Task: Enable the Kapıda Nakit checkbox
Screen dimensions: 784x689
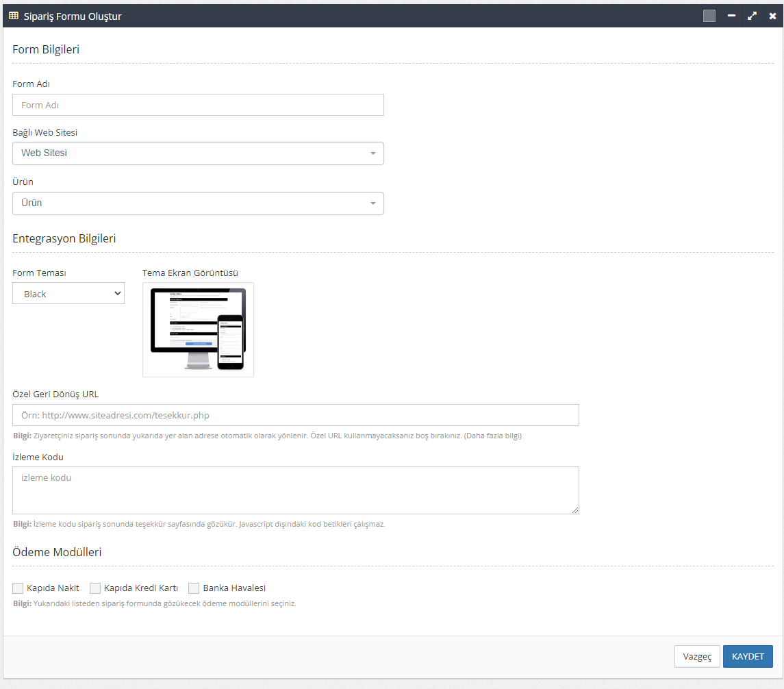Action: click(18, 588)
